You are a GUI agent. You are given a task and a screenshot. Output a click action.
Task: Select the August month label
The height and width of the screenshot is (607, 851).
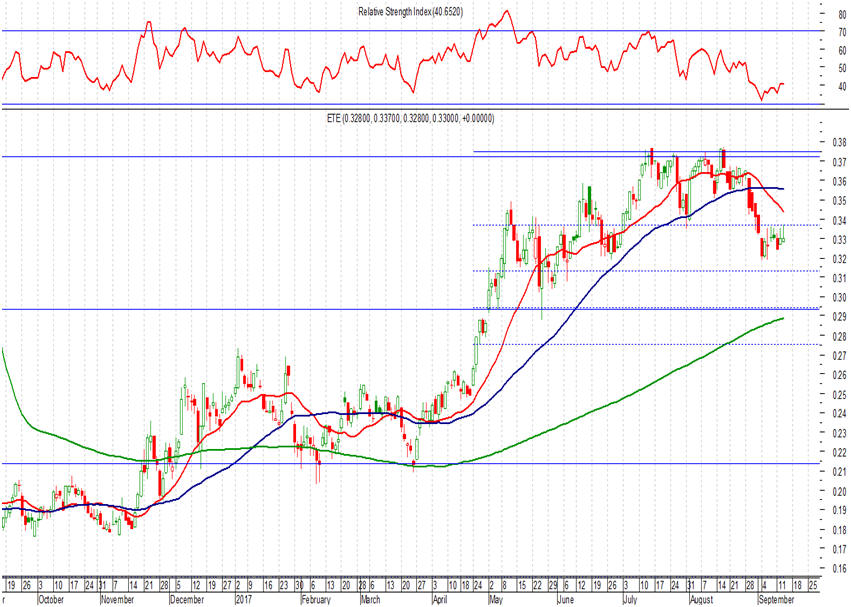point(701,599)
